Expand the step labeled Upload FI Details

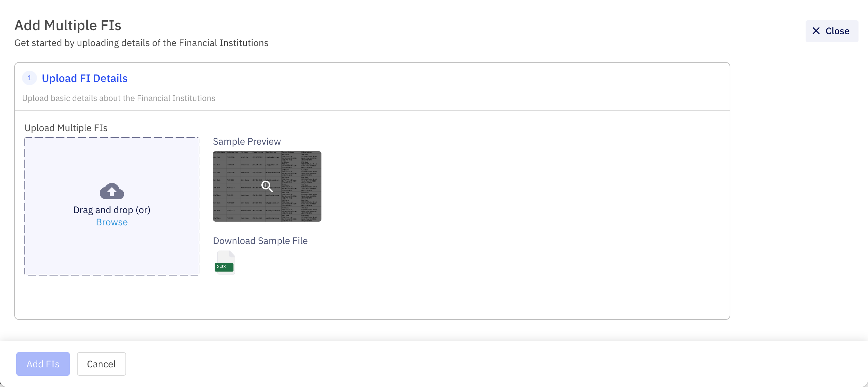[84, 78]
